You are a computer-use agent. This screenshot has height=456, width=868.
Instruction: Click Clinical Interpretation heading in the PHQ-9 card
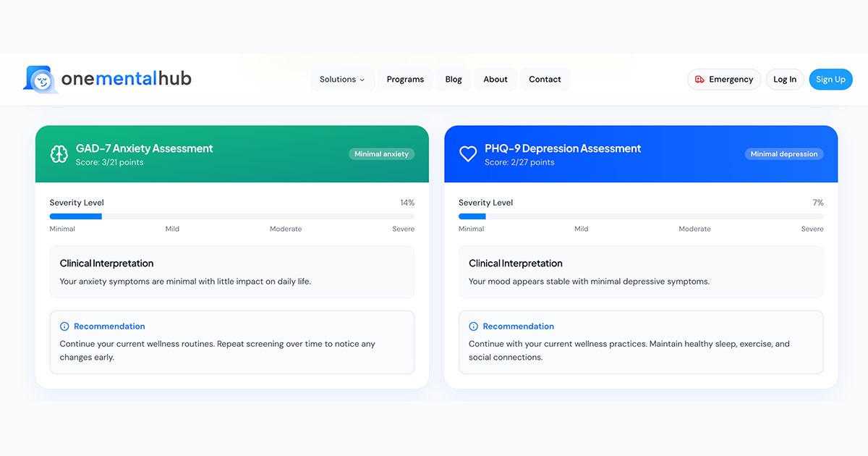click(516, 263)
